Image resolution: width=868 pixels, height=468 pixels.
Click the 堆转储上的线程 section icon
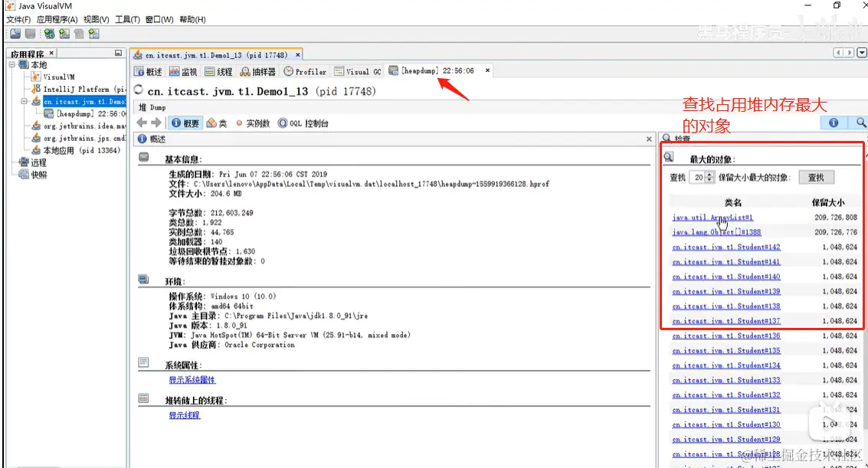(x=144, y=398)
